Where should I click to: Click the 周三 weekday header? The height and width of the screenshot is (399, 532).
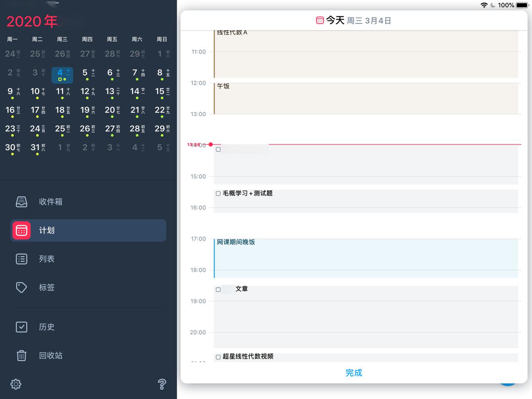[62, 39]
